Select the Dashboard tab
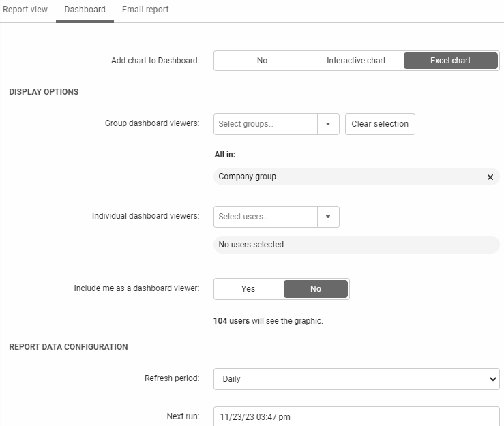 (85, 10)
